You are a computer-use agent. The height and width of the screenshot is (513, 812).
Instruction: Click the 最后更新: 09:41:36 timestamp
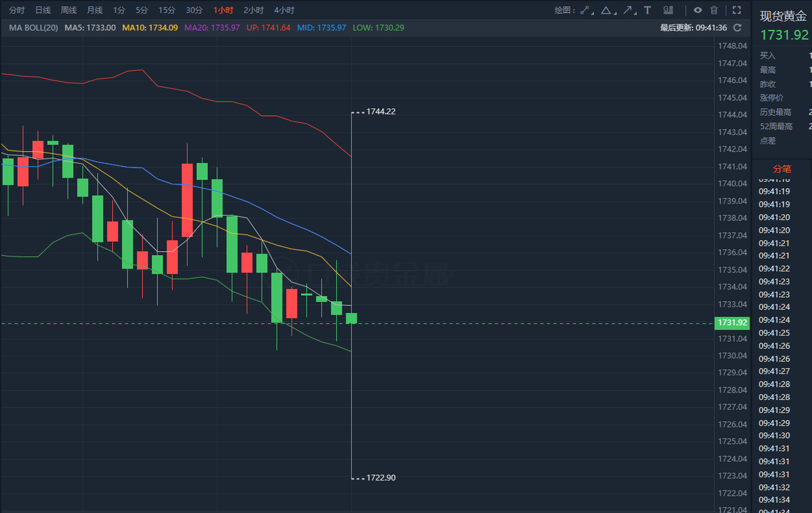(693, 28)
